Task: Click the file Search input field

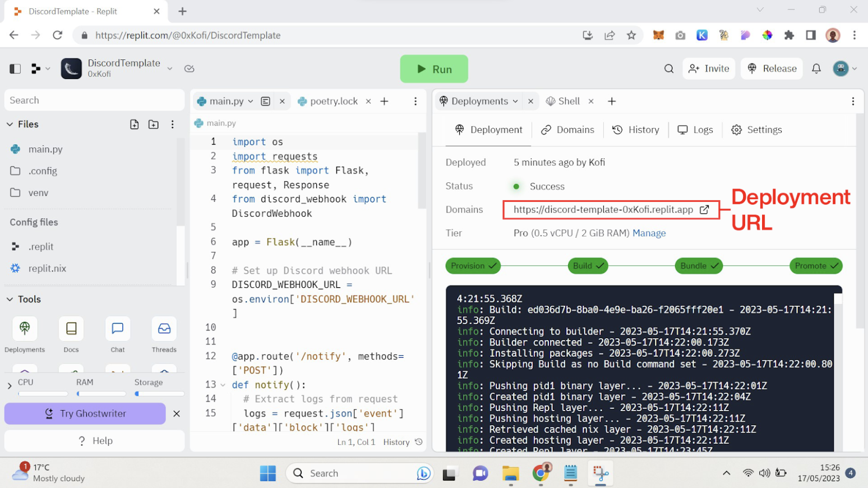Action: [94, 100]
